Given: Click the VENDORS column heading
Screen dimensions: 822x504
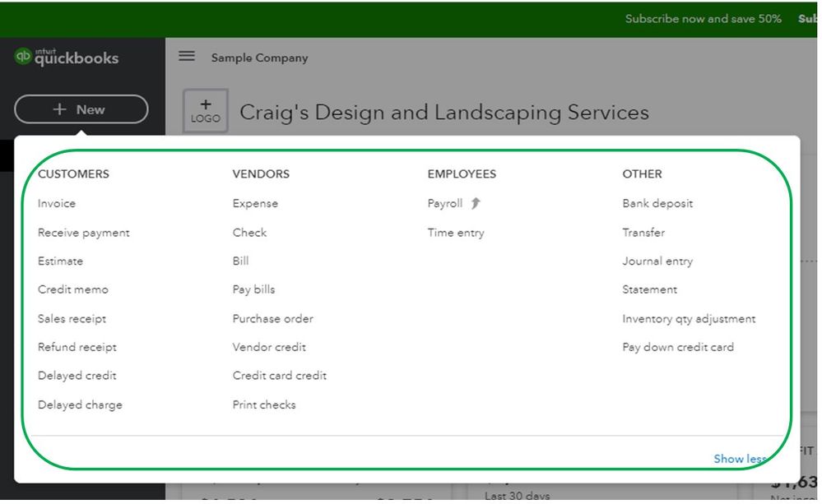Looking at the screenshot, I should pos(261,174).
